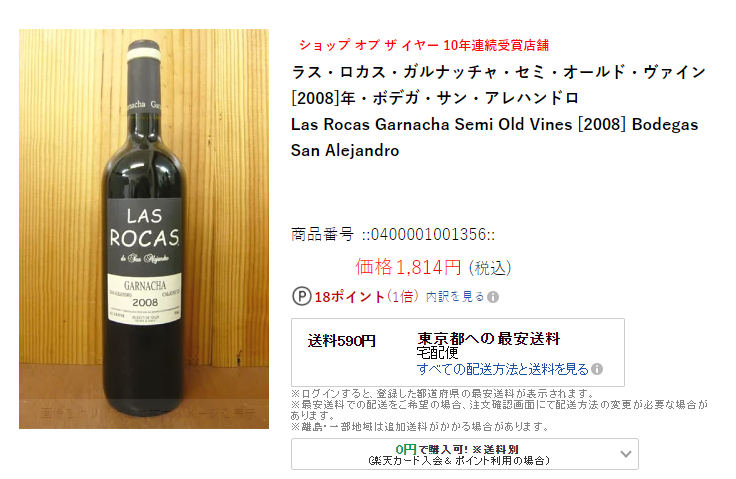Click English title Las Rocas Garnacha Semi Old Vines
This screenshot has height=479, width=736.
pos(494,137)
